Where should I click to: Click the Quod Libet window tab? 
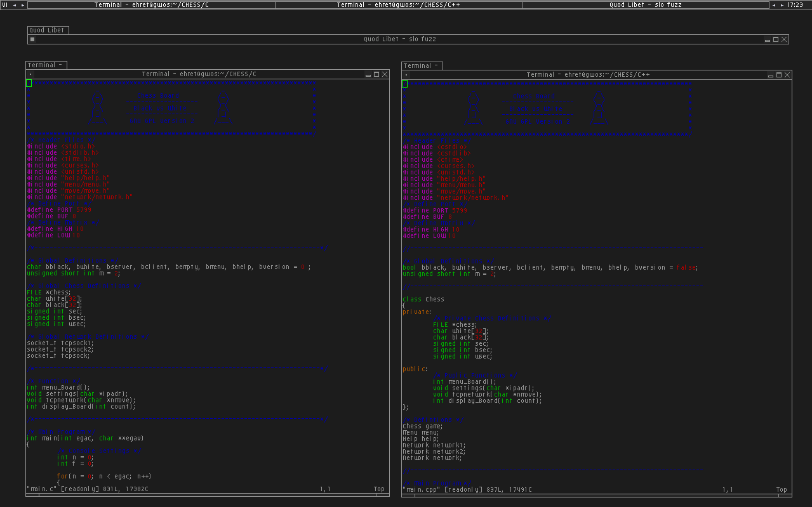point(48,30)
